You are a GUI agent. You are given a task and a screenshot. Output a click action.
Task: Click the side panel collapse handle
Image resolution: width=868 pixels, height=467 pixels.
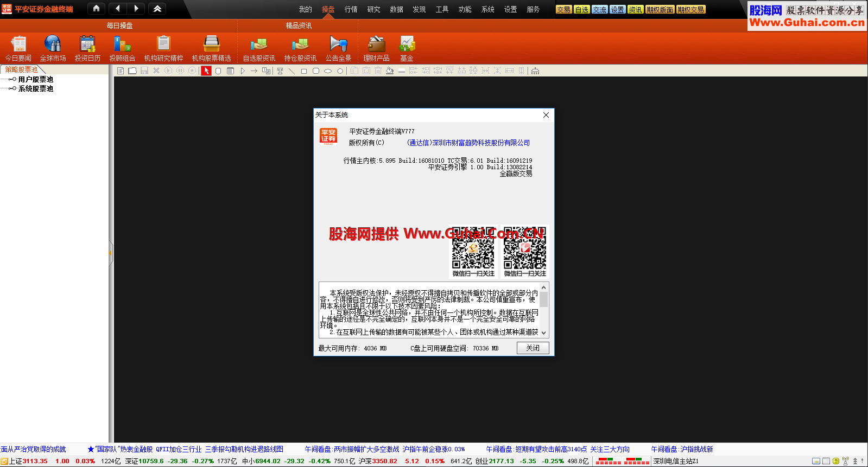(x=111, y=253)
